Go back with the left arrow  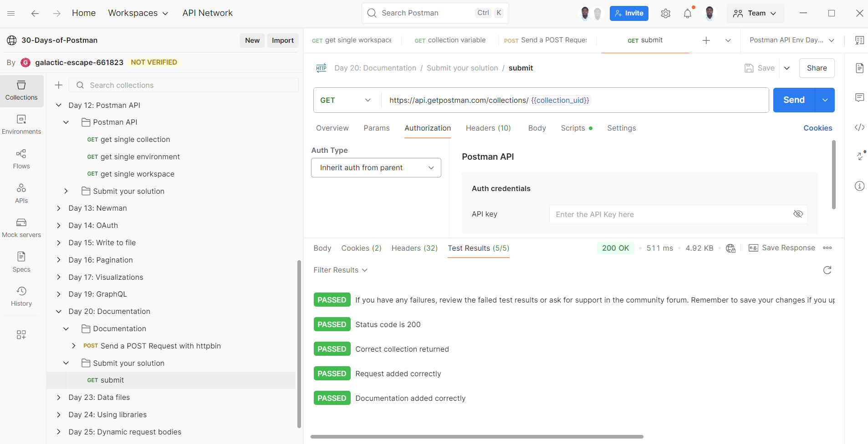(x=35, y=13)
